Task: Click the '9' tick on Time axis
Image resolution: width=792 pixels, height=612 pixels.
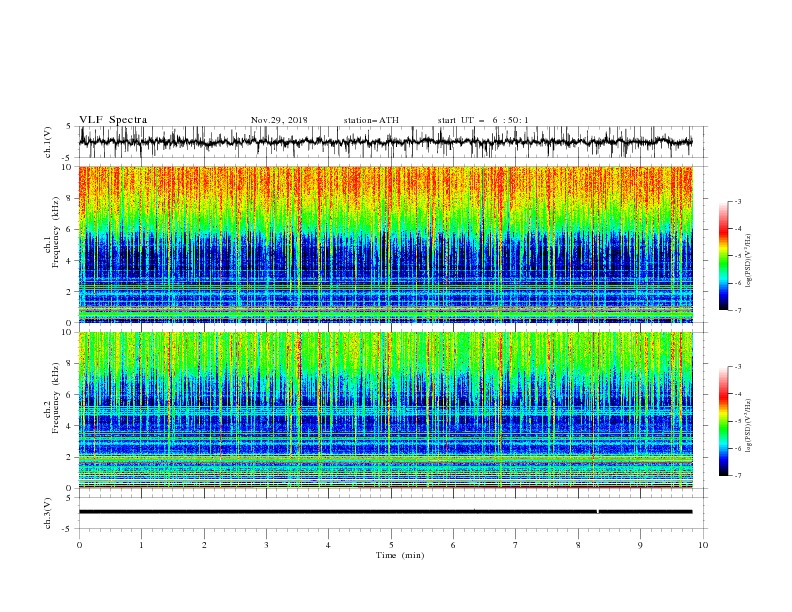Action: tap(640, 545)
